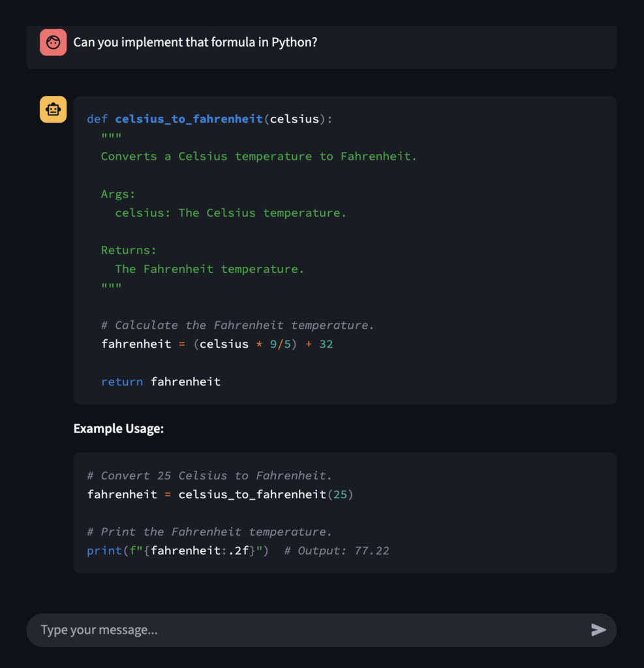Focus the "Type your message..." input field
Screen dimensions: 644x668
click(307, 630)
